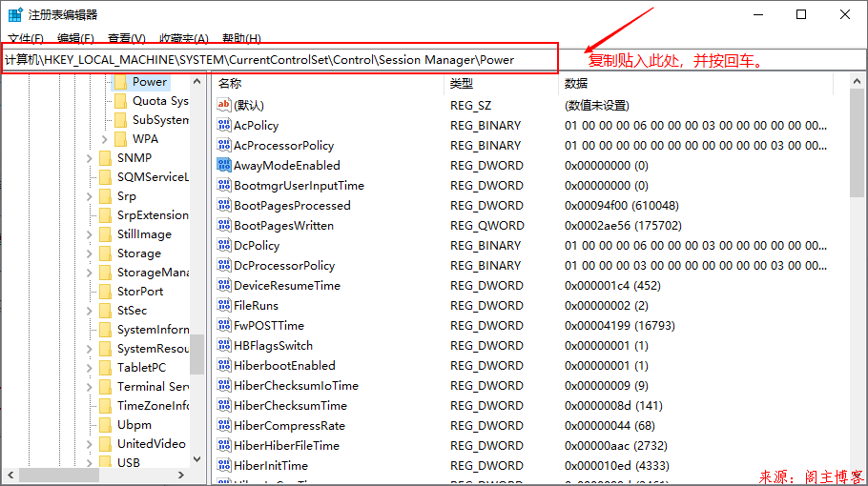The image size is (868, 486).
Task: Click the BootmgrUserInputTime value icon
Action: point(223,185)
